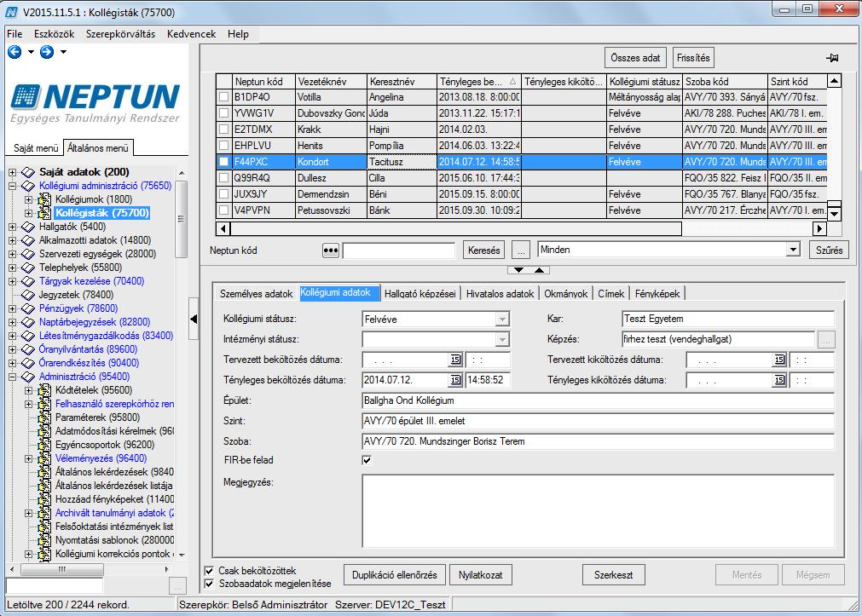Click the ellipsis button beside Képzés field
862x616 pixels.
pos(826,340)
